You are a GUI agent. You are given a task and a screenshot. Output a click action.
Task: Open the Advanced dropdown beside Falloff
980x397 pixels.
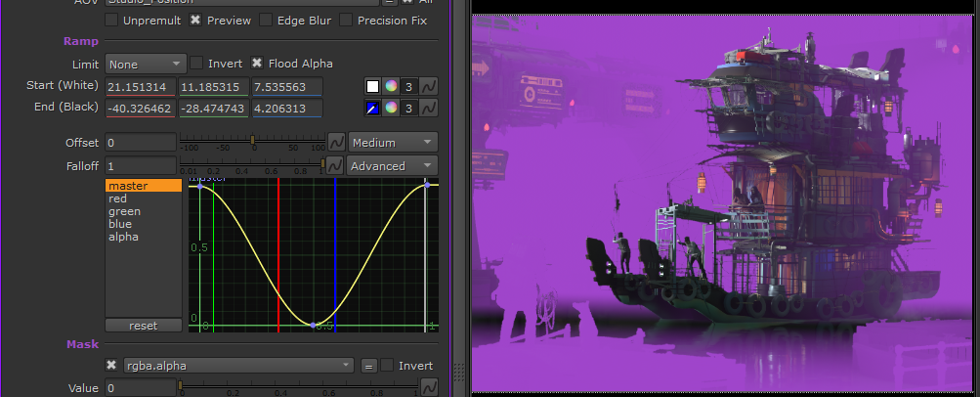[393, 165]
